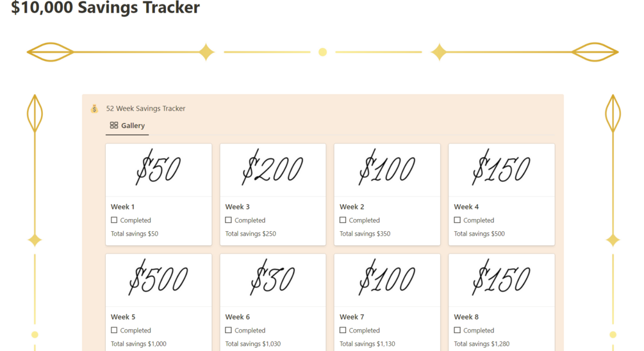The image size is (644, 351).
Task: Tick the Week 3 Completed checkbox
Action: tap(228, 220)
